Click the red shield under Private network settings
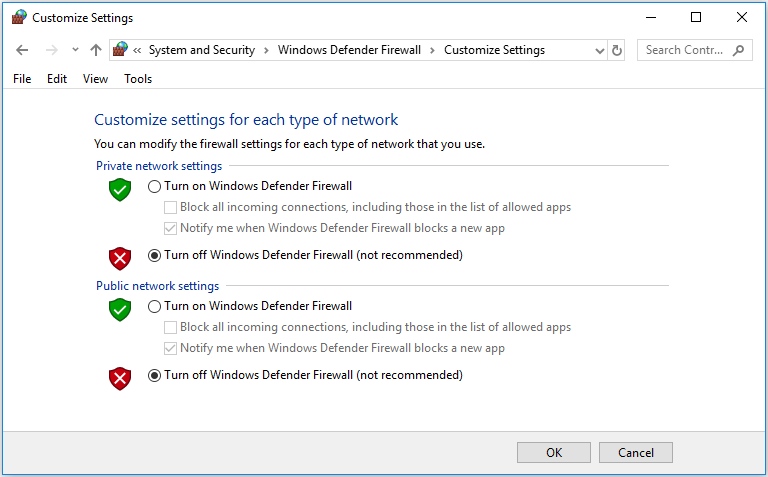The width and height of the screenshot is (768, 477). (120, 258)
